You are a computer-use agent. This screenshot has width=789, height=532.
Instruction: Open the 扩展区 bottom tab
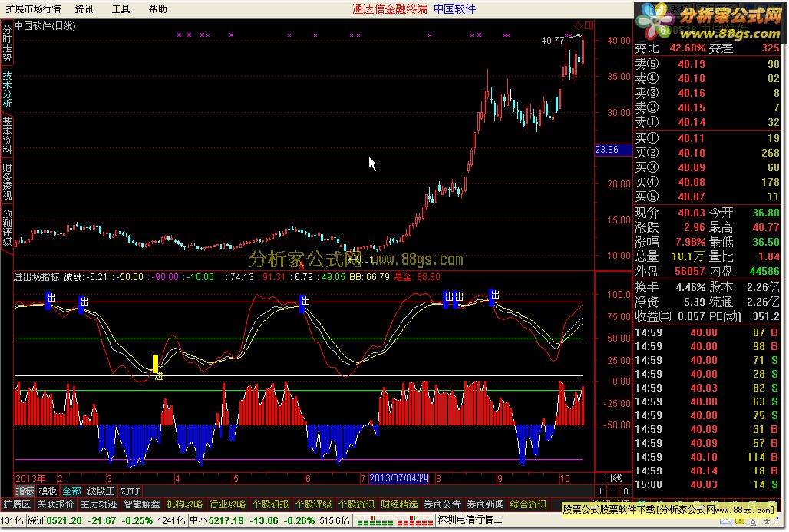(x=17, y=504)
